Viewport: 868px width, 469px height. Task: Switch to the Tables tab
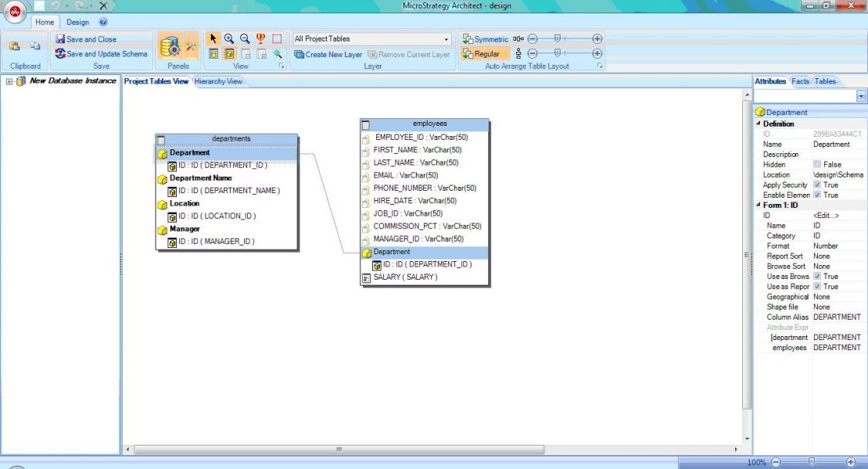point(825,81)
